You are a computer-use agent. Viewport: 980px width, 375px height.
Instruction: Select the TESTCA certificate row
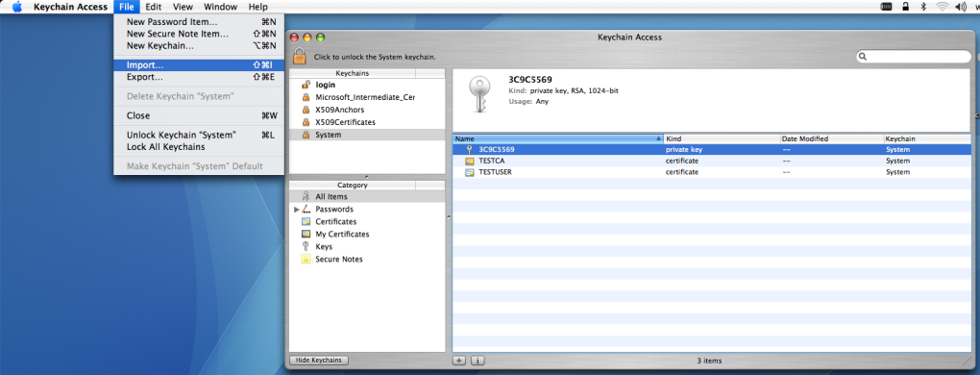point(712,161)
